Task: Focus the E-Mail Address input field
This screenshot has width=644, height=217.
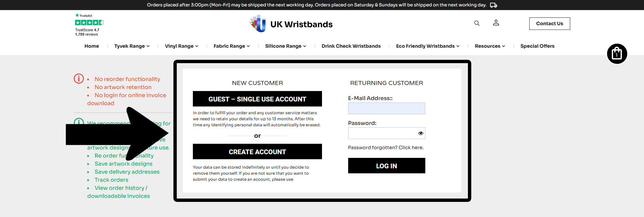Action: (x=386, y=108)
